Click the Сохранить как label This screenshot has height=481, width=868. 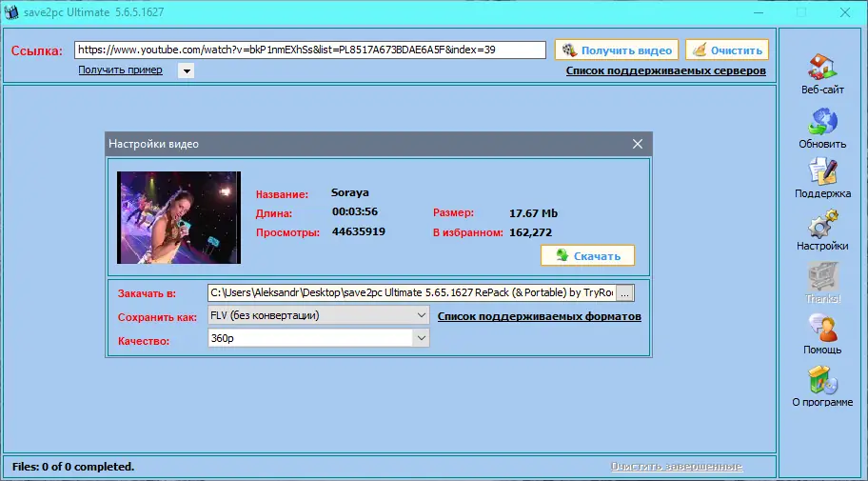(157, 318)
